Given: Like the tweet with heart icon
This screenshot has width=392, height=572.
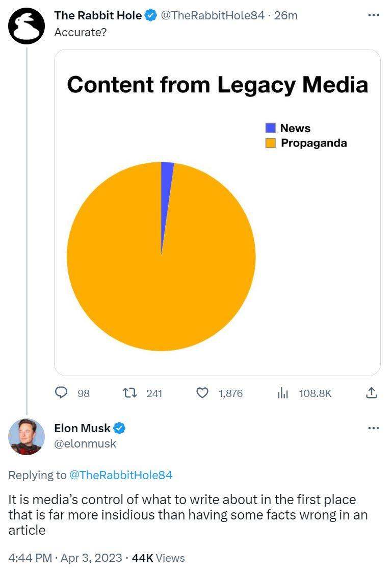Looking at the screenshot, I should (202, 392).
